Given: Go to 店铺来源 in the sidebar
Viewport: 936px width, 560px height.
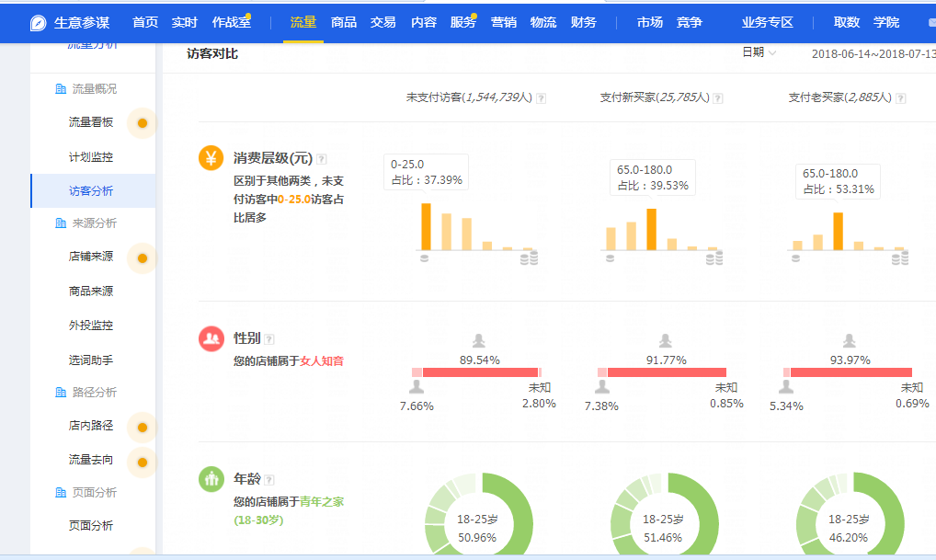Looking at the screenshot, I should click(91, 257).
